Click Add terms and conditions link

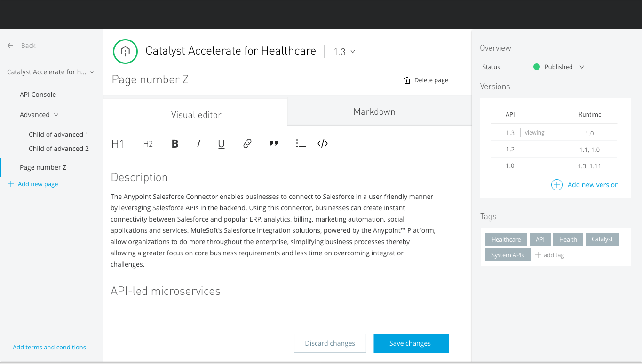pos(49,347)
